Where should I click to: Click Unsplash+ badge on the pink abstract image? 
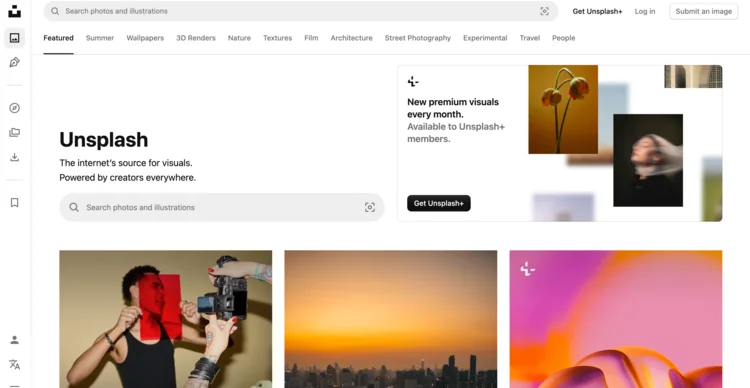click(x=528, y=269)
